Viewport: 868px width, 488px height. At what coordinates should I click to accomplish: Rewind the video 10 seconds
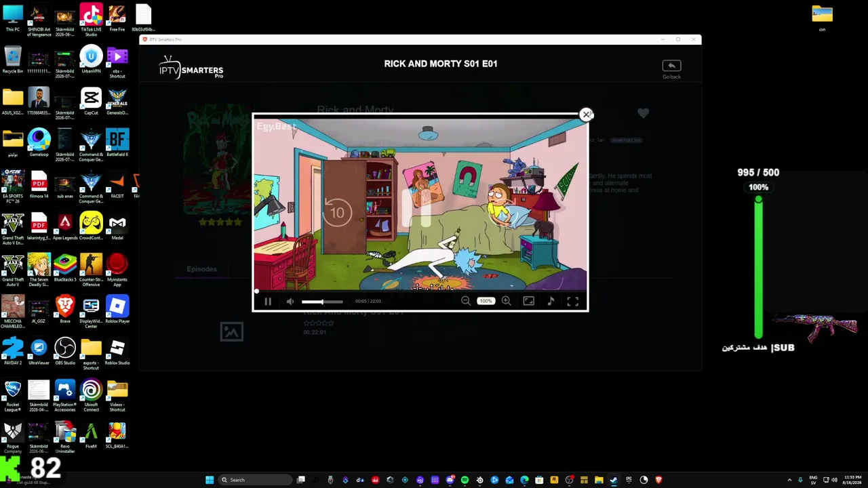click(x=337, y=213)
